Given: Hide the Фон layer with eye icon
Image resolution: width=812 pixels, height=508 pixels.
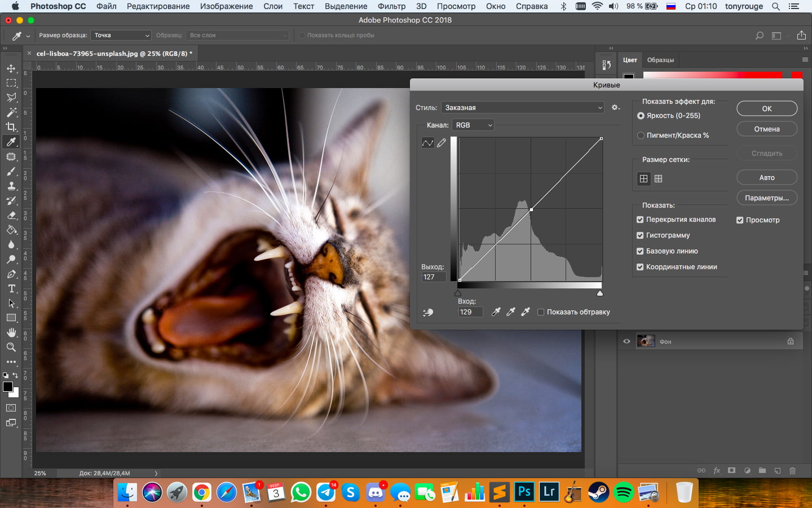Looking at the screenshot, I should (626, 341).
